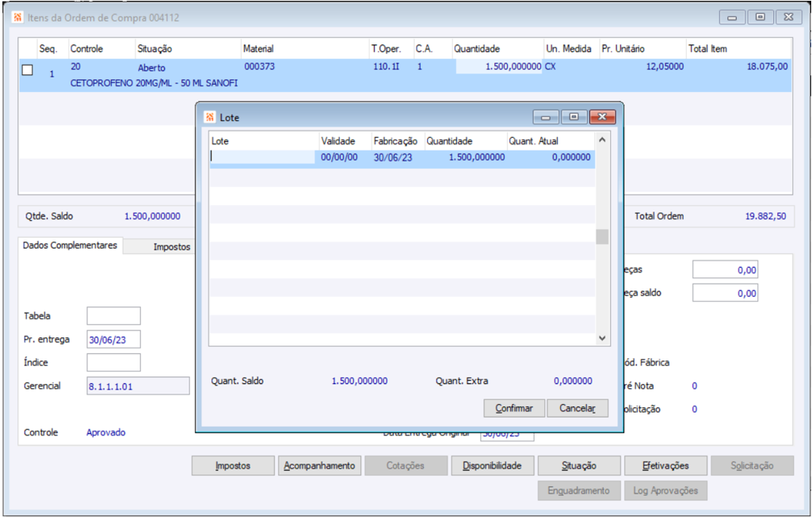The height and width of the screenshot is (518, 812).
Task: Click the Enquadramento button
Action: click(579, 490)
